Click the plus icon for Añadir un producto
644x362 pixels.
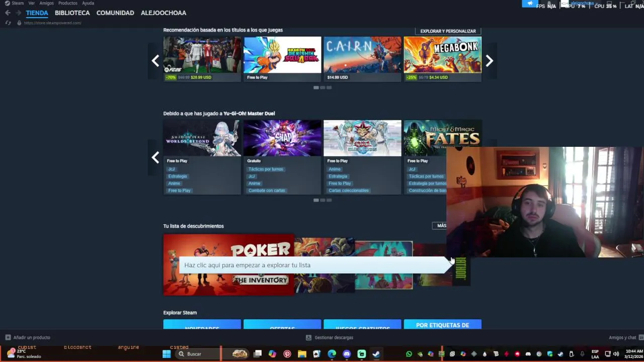pyautogui.click(x=8, y=337)
